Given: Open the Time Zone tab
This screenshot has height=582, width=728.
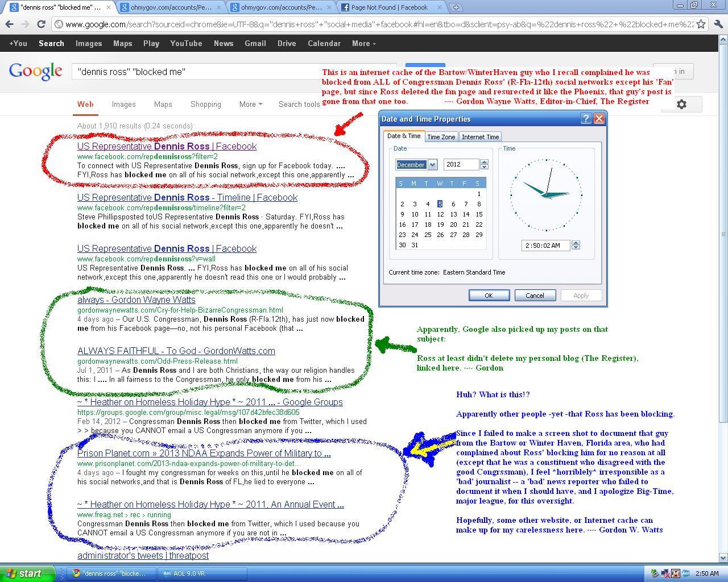Looking at the screenshot, I should (441, 137).
